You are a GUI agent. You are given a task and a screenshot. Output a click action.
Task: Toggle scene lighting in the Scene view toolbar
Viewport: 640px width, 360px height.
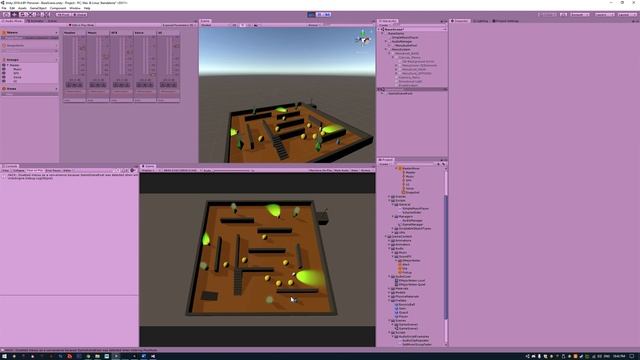pyautogui.click(x=242, y=25)
